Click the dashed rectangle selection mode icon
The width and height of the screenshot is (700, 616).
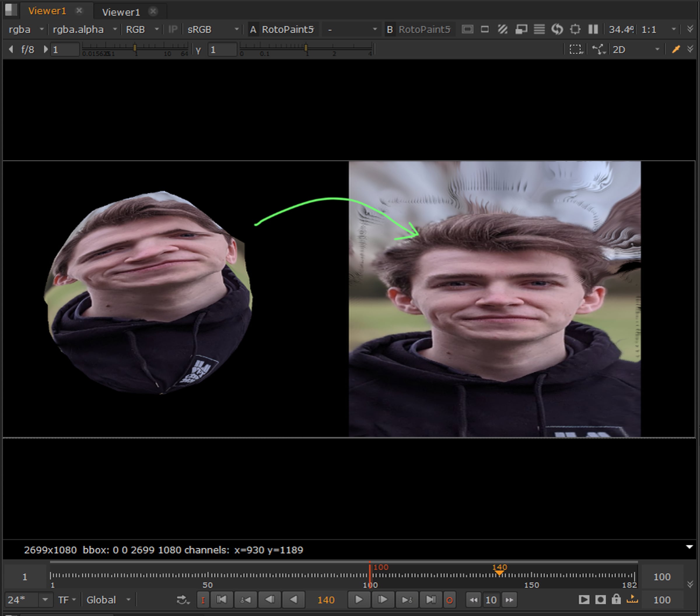click(x=576, y=49)
